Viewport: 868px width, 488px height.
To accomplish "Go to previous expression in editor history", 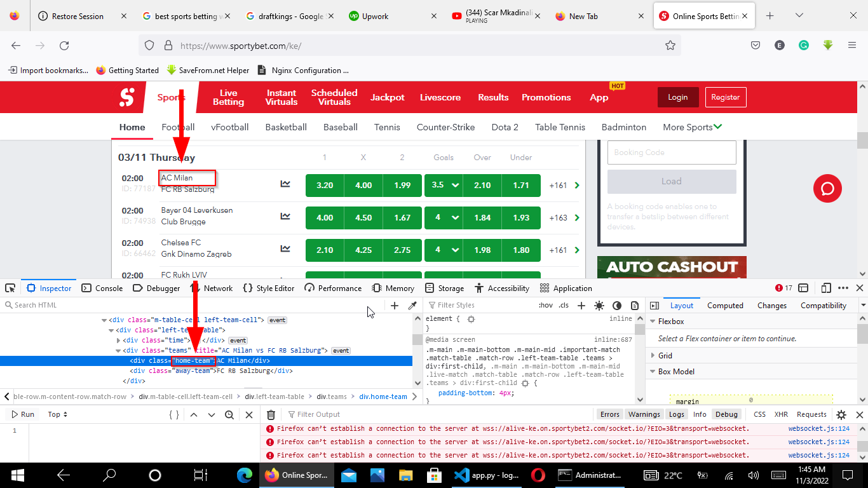I will [194, 414].
